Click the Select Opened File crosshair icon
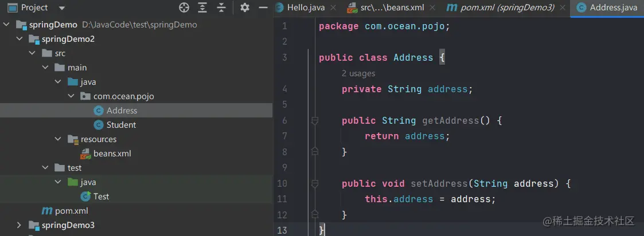The image size is (644, 236). [184, 7]
